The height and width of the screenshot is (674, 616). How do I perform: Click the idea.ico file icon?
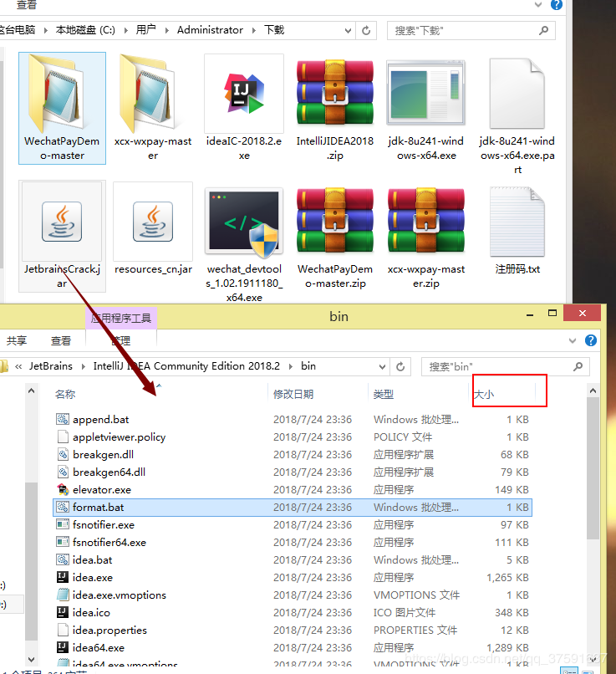click(63, 612)
